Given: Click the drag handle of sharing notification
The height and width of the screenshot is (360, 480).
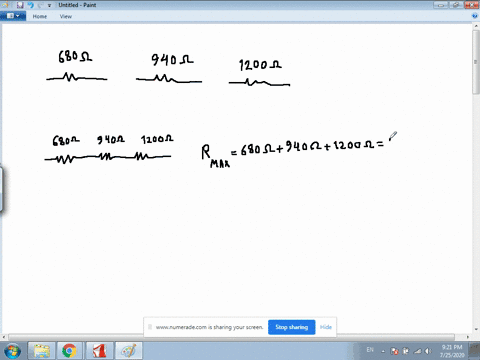Looking at the screenshot, I should 150,327.
